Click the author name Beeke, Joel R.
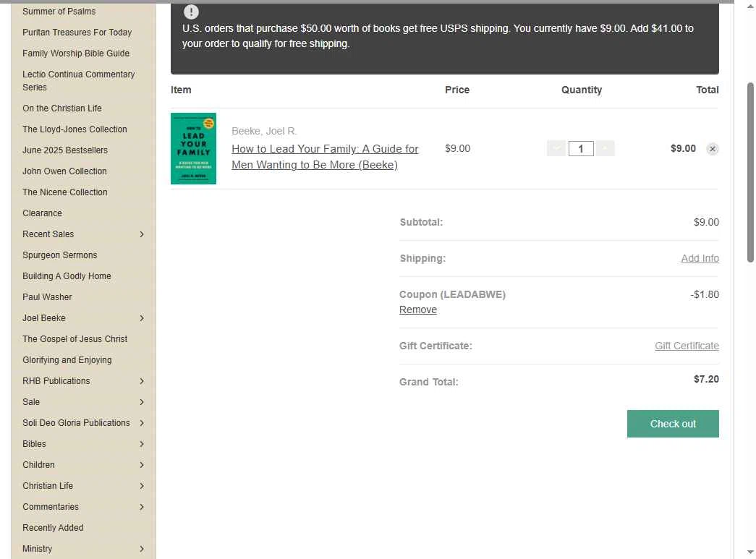The height and width of the screenshot is (559, 756). pyautogui.click(x=264, y=131)
